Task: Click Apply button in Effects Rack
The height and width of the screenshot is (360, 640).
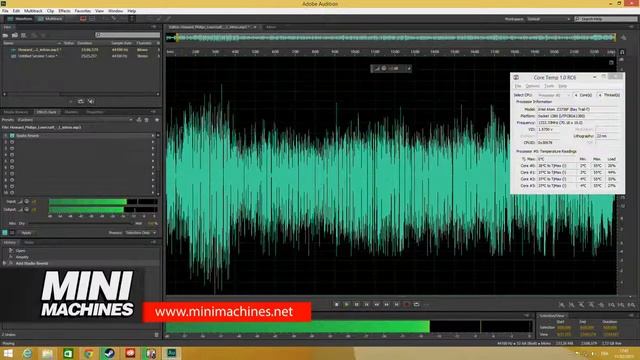Action: 27,233
